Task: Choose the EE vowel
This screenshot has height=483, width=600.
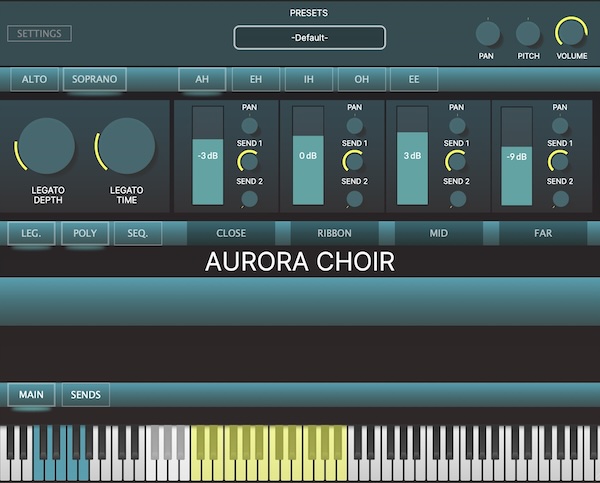Action: (x=414, y=79)
